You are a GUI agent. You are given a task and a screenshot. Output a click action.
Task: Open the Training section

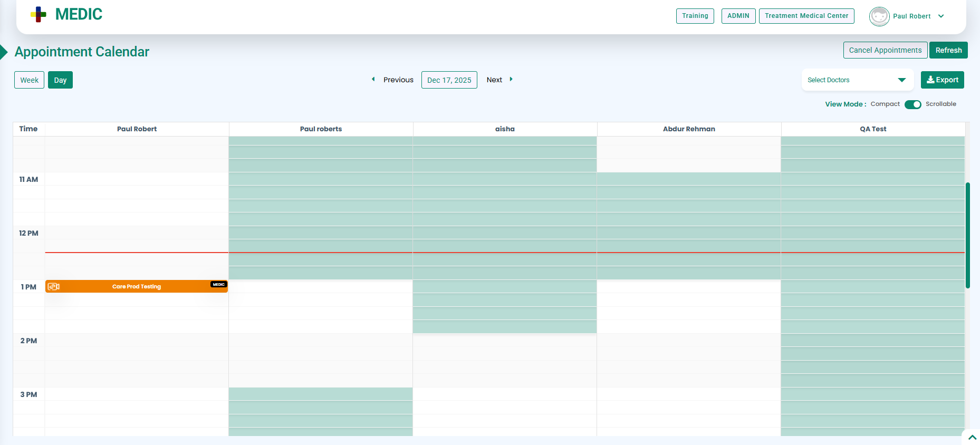coord(695,16)
